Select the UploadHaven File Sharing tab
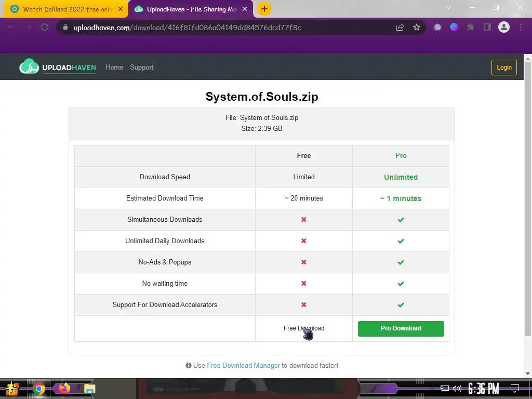The width and height of the screenshot is (532, 399). pyautogui.click(x=191, y=9)
